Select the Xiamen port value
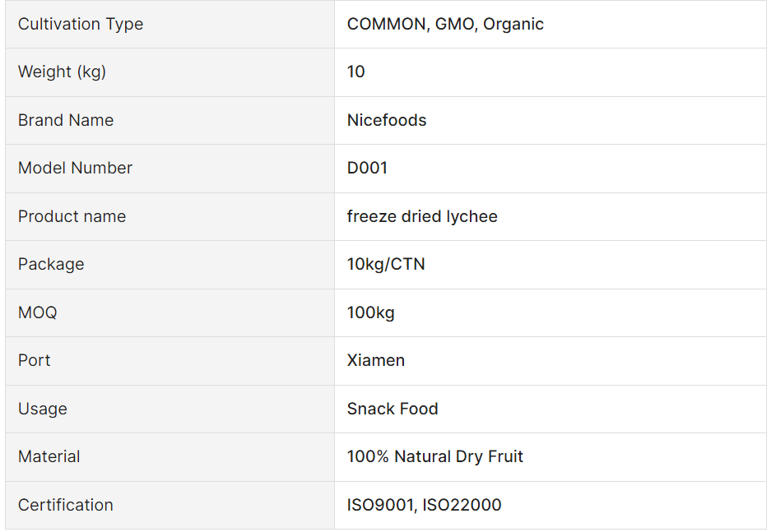The width and height of the screenshot is (771, 532). (x=376, y=361)
